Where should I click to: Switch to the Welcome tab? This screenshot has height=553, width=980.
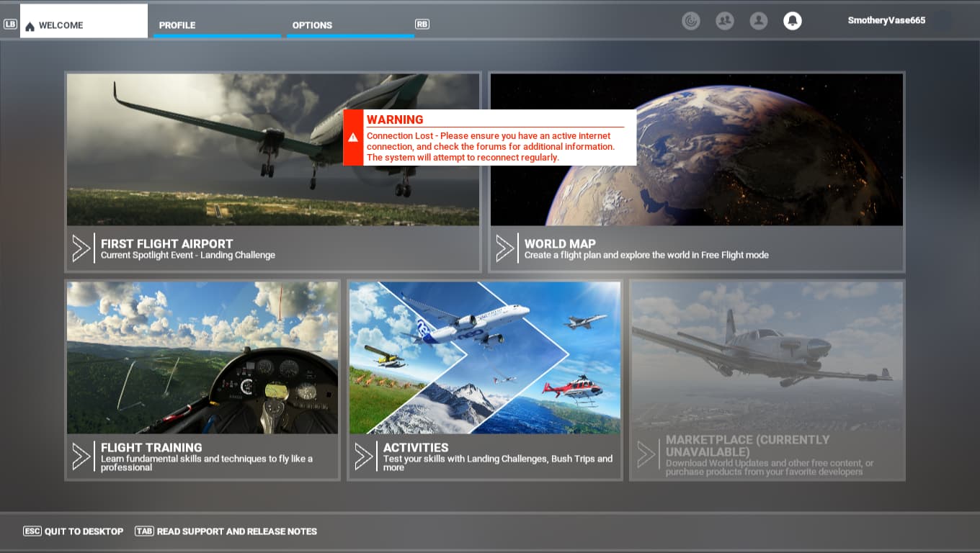[x=84, y=22]
